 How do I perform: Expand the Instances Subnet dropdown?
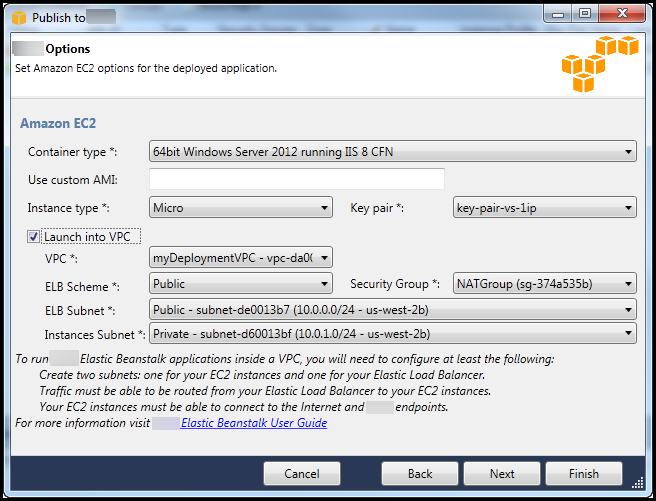pyautogui.click(x=392, y=334)
